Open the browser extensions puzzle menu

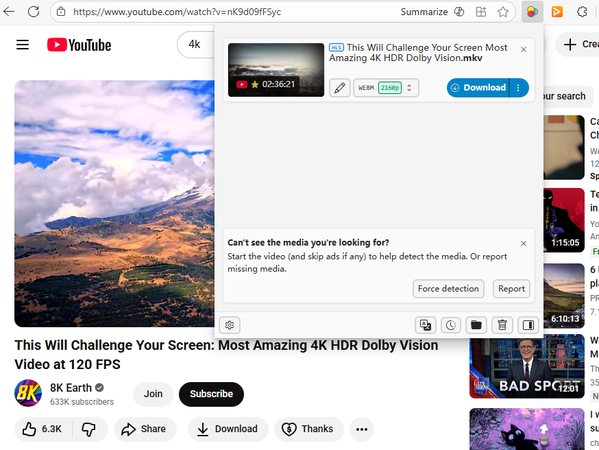[x=582, y=12]
